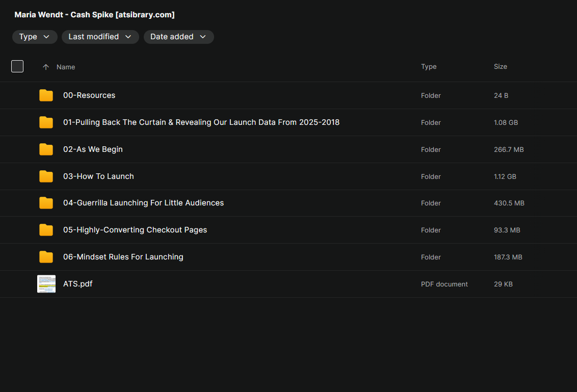This screenshot has height=392, width=577.
Task: Toggle sort direction arrow beside Name
Action: [46, 67]
